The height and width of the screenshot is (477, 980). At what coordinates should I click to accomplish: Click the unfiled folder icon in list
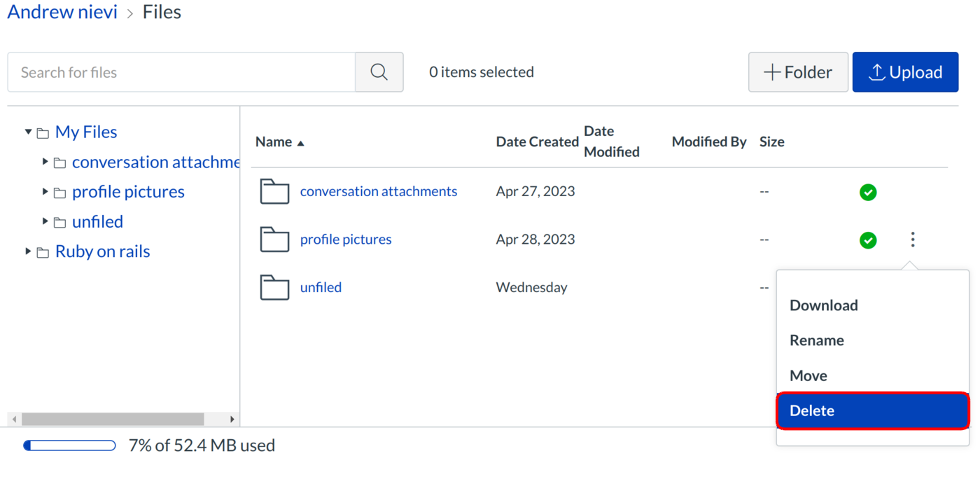[x=274, y=287]
